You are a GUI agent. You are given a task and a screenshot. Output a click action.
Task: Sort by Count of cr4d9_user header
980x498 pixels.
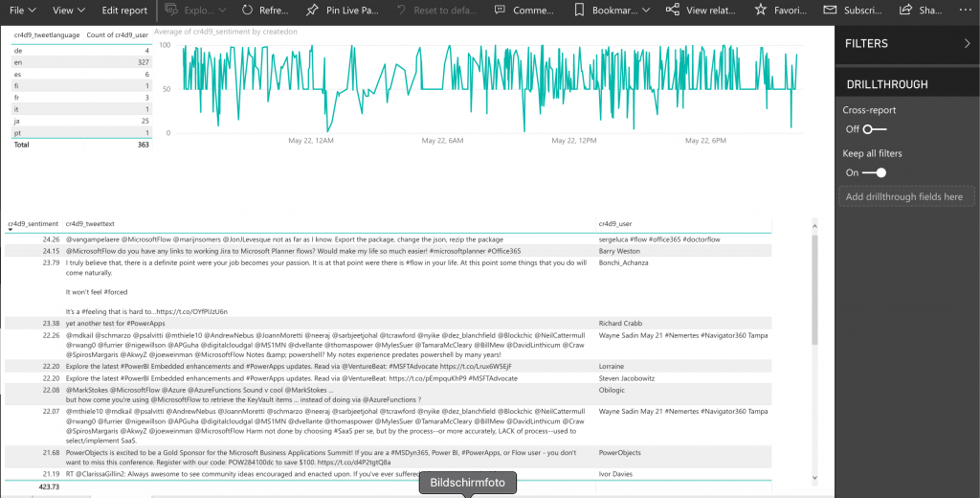(x=117, y=35)
